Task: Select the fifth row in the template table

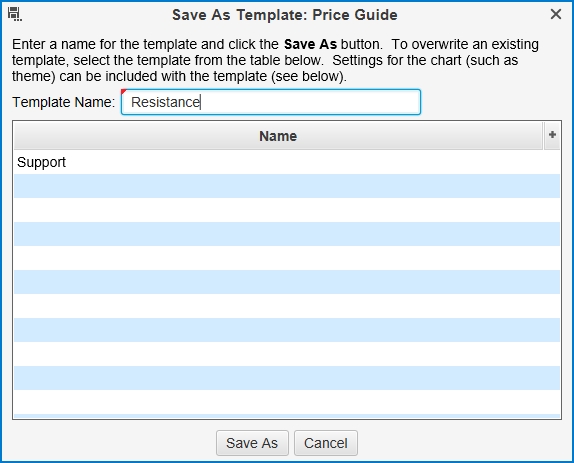Action: 287,258
